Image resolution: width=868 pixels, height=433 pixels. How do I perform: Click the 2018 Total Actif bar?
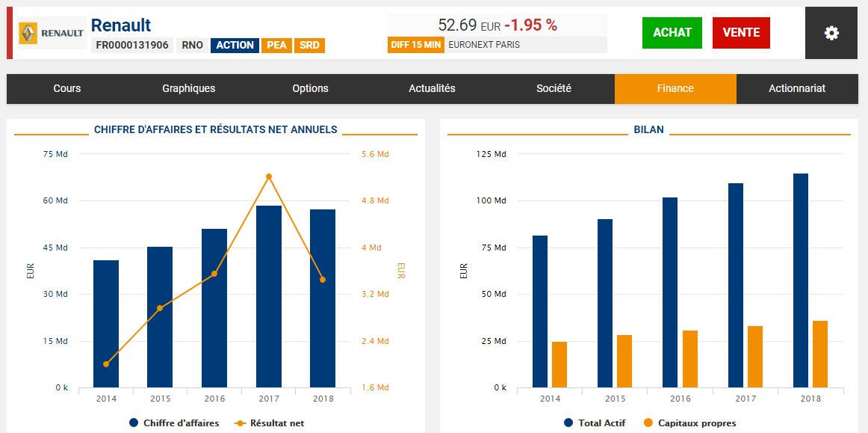801,280
